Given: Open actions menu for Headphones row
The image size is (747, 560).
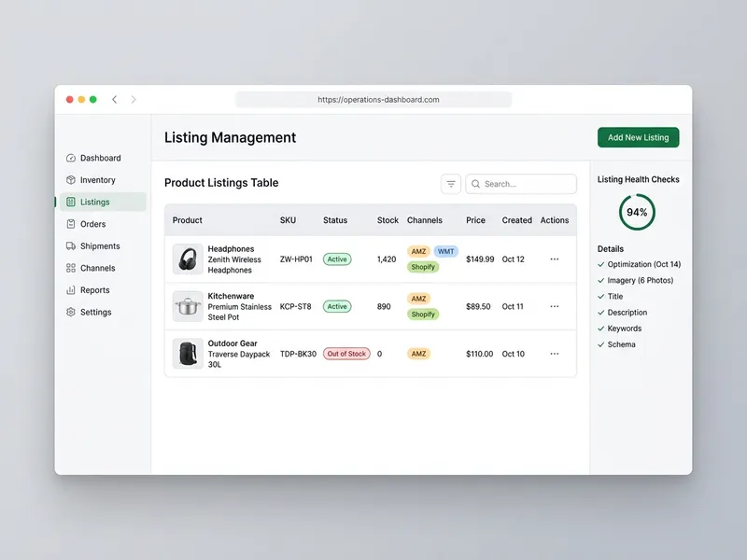Looking at the screenshot, I should pyautogui.click(x=555, y=259).
